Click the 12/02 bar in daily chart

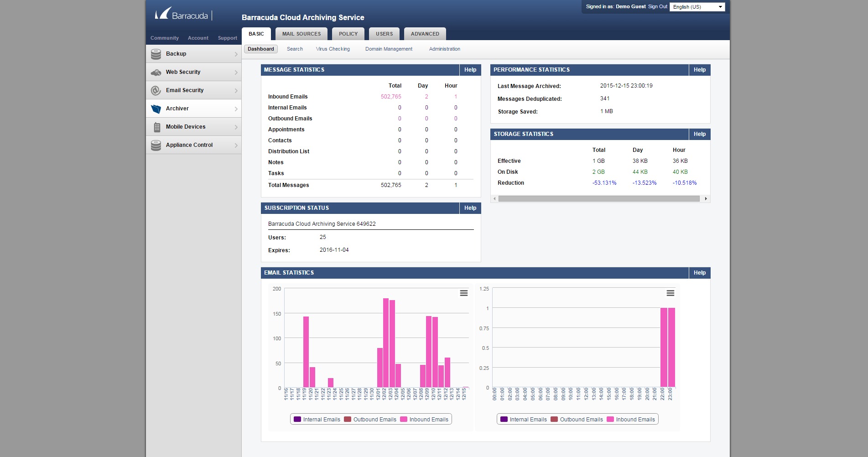386,343
